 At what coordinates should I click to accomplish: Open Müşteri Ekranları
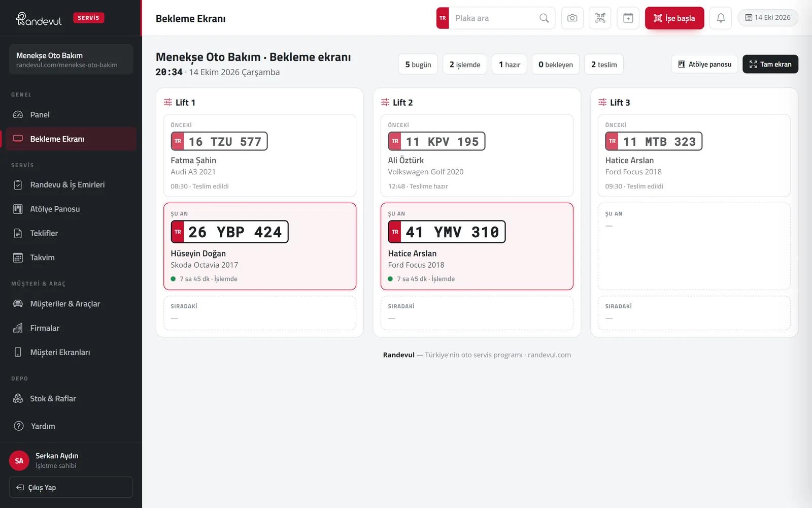(x=71, y=353)
